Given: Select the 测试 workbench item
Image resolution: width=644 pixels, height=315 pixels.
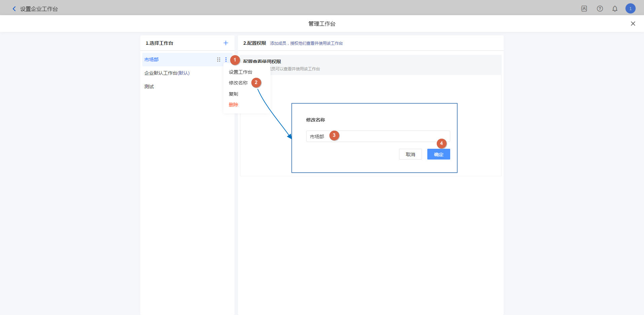Looking at the screenshot, I should [x=149, y=86].
